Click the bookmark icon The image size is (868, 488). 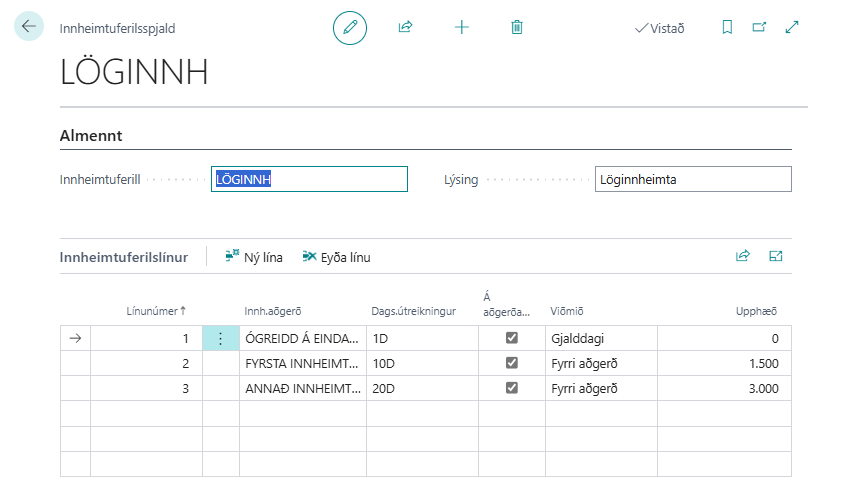(x=727, y=28)
